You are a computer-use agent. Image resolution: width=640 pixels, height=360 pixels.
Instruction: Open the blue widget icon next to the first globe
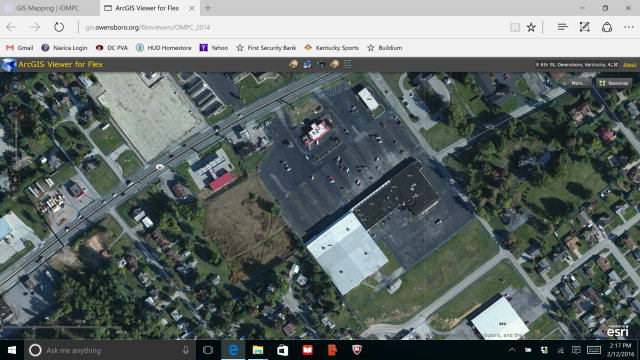click(307, 64)
